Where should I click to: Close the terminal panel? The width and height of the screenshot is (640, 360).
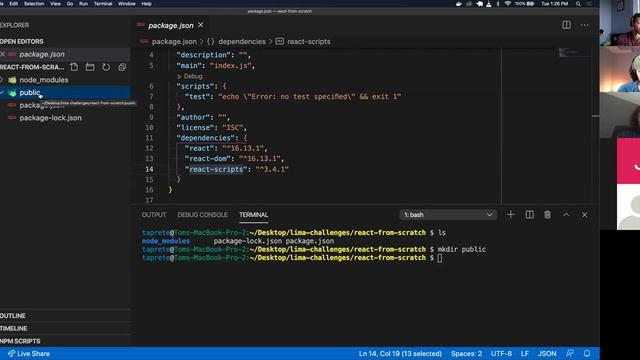(x=584, y=215)
